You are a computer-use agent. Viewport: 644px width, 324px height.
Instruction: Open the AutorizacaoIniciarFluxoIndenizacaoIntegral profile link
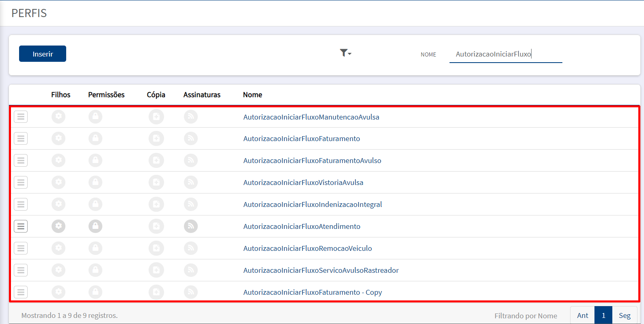click(313, 204)
